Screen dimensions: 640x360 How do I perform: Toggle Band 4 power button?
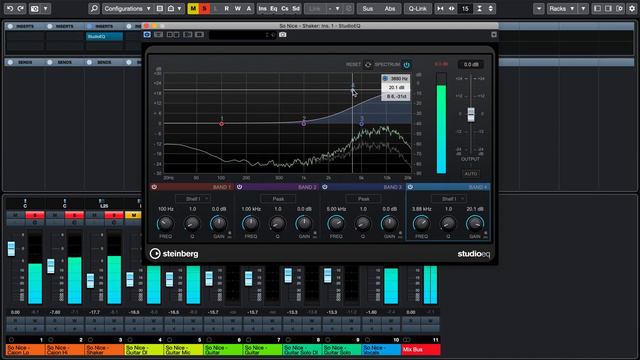coord(410,187)
